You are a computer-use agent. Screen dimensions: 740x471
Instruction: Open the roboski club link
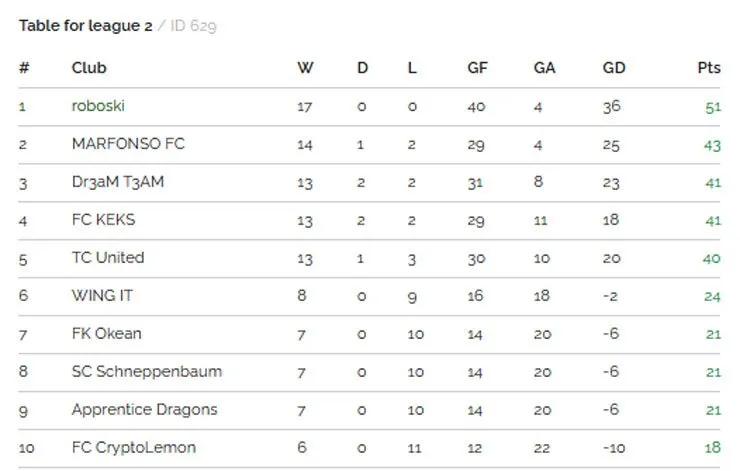click(x=98, y=106)
